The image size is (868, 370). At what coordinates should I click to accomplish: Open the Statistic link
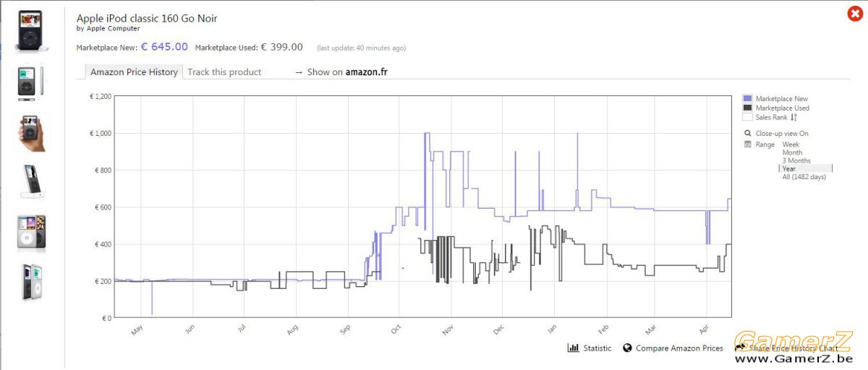[x=597, y=348]
